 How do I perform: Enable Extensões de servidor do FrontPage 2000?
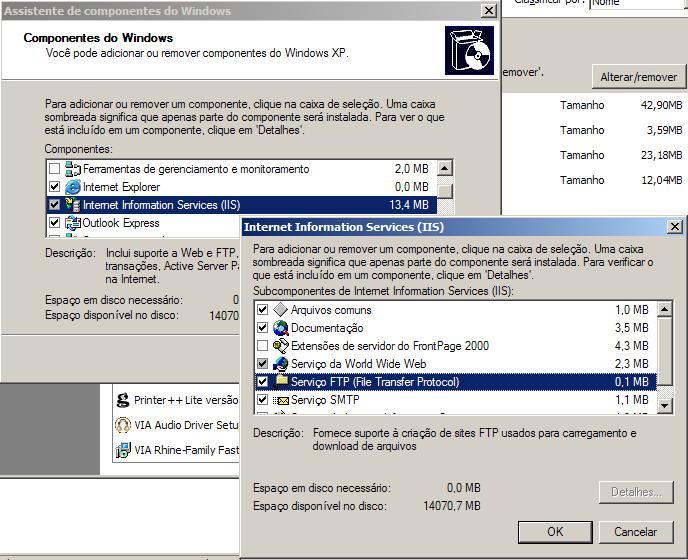click(263, 346)
